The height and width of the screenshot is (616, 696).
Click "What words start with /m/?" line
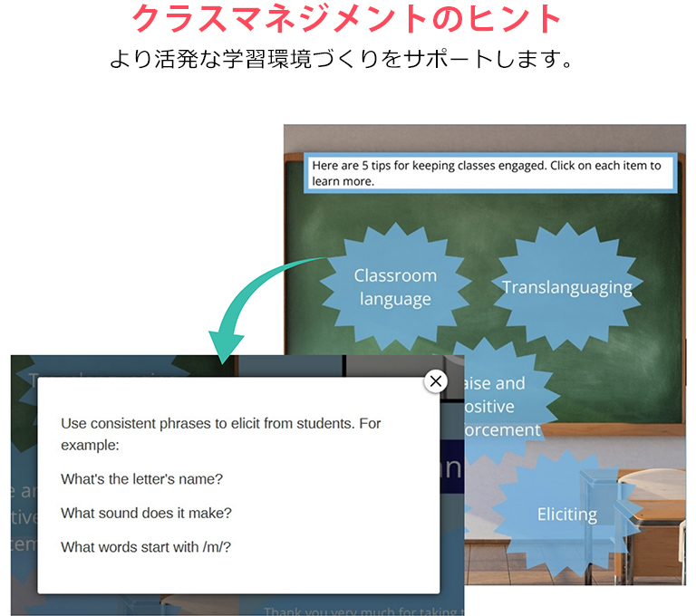tap(146, 546)
